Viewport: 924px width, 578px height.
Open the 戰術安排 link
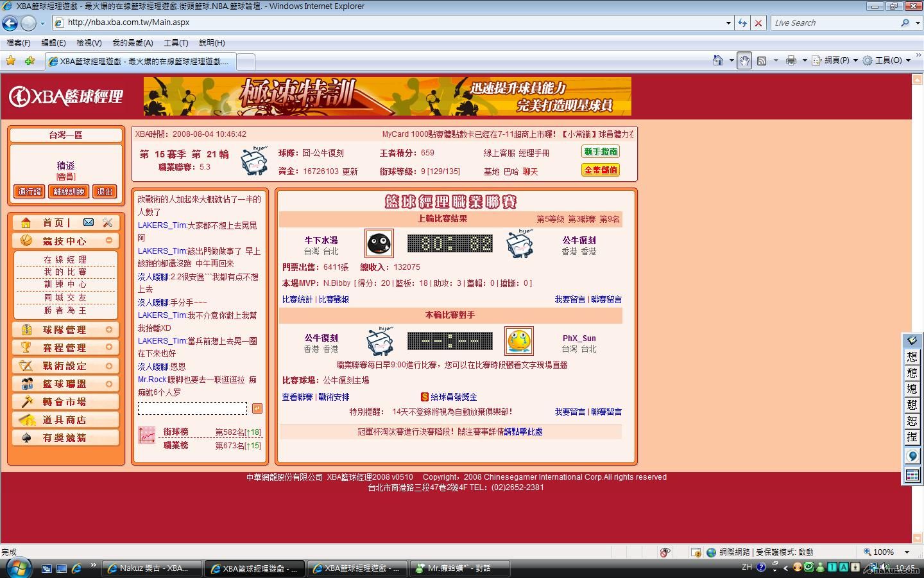(x=334, y=397)
